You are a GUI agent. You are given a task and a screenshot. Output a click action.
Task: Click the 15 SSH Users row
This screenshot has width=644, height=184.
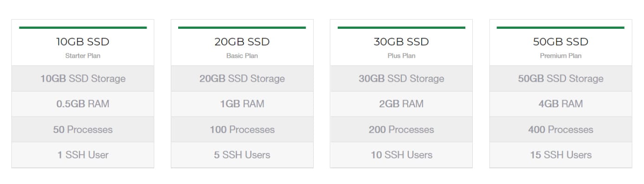(x=560, y=155)
